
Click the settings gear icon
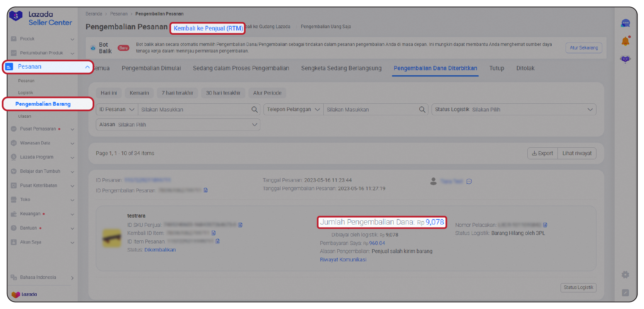pos(625,275)
